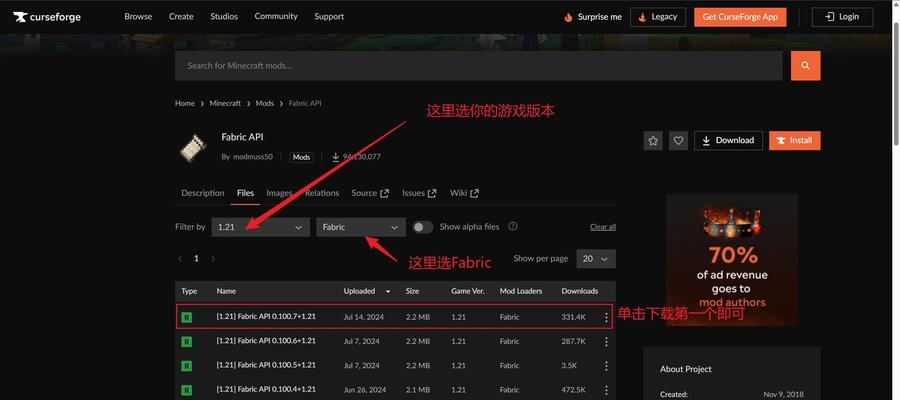
Task: Click the Get CurseForge App button
Action: 740,17
